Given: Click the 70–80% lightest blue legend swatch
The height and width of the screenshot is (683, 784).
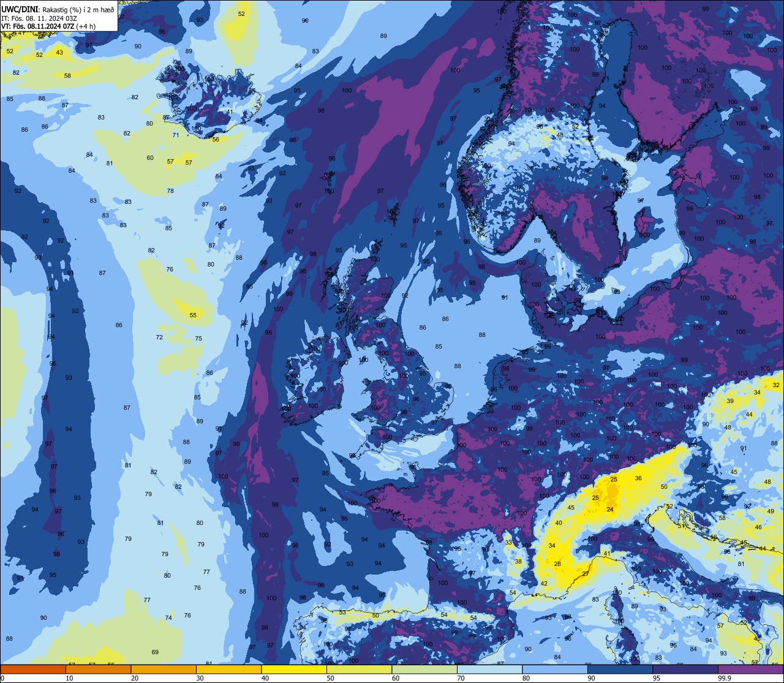Looking at the screenshot, I should point(489,669).
